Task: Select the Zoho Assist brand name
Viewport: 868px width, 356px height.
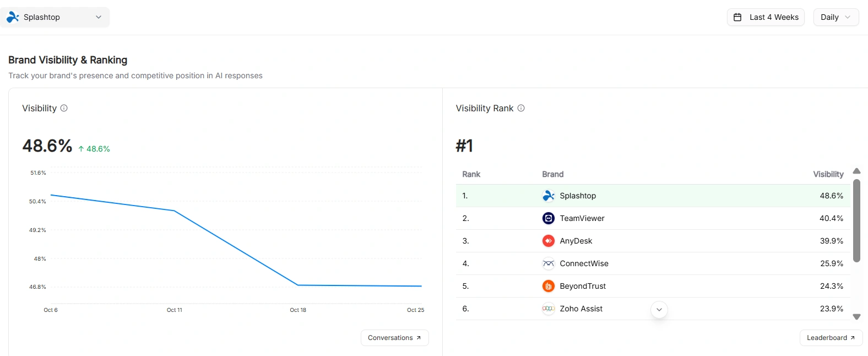Action: coord(581,309)
